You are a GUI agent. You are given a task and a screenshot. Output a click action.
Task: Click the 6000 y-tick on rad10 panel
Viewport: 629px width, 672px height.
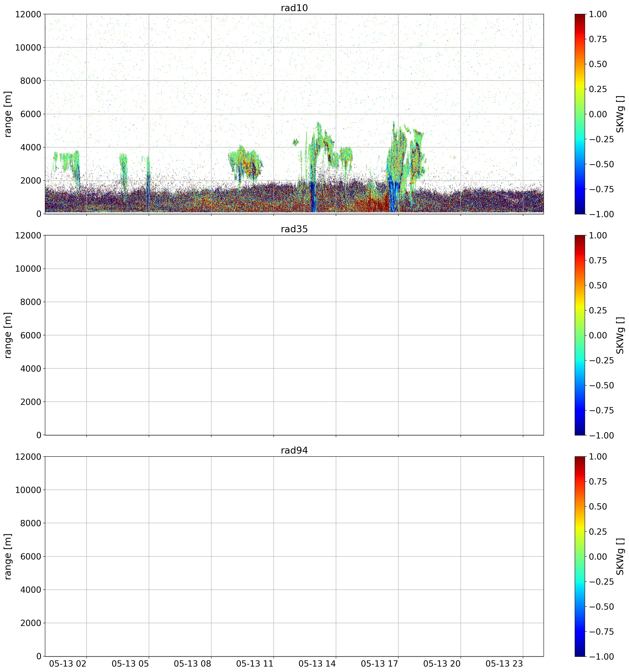pos(30,114)
